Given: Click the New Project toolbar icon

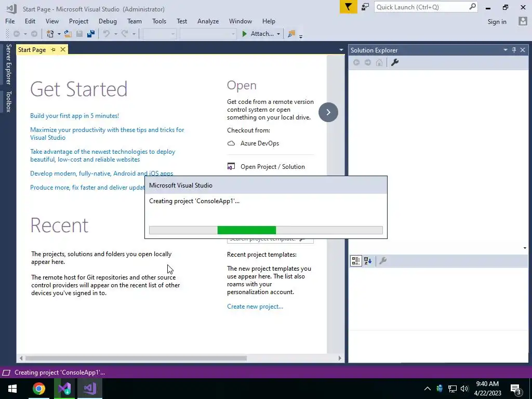Looking at the screenshot, I should coord(50,34).
